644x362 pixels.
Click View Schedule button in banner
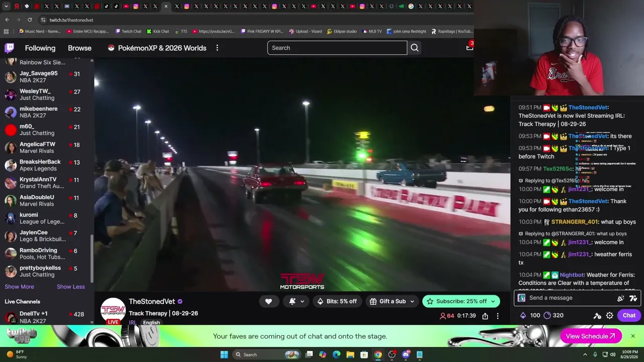(591, 336)
